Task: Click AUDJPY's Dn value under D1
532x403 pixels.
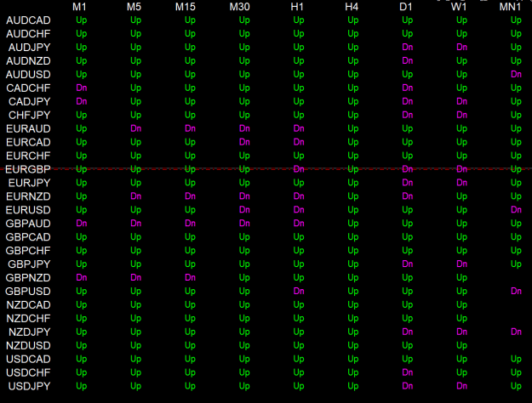Action: (x=408, y=47)
